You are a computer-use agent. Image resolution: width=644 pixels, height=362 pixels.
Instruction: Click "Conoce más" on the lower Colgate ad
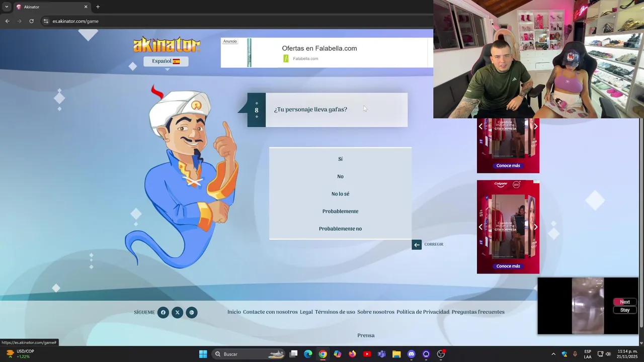(508, 266)
